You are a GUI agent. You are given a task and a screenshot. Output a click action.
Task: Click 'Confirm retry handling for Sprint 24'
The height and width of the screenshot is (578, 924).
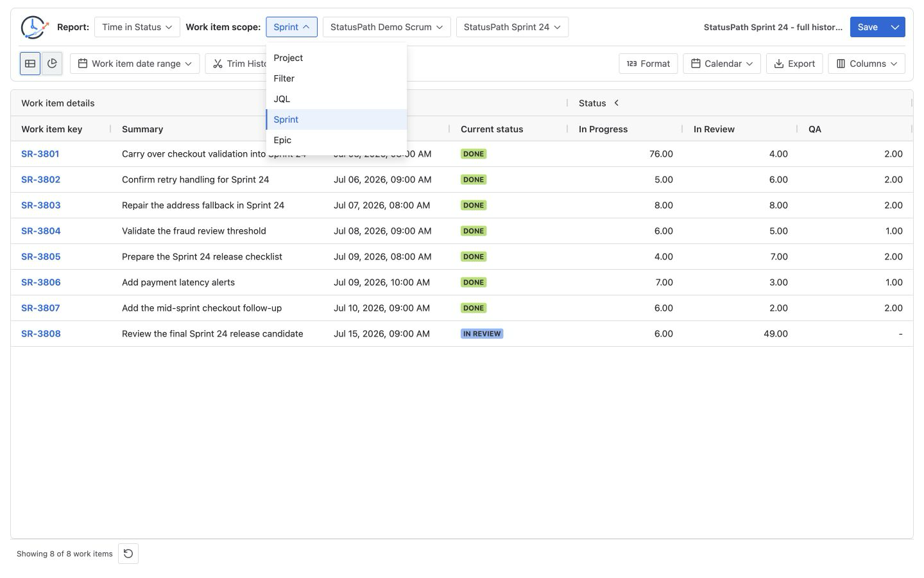(196, 180)
